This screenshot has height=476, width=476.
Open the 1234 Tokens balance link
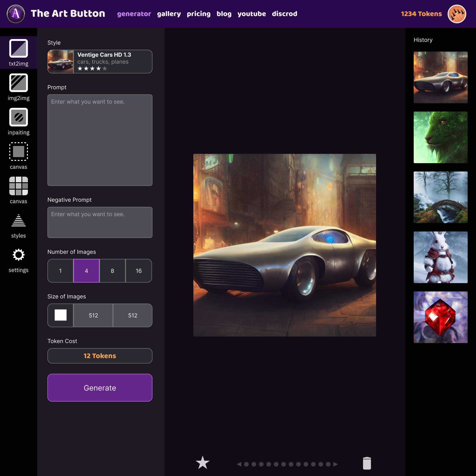(x=421, y=14)
